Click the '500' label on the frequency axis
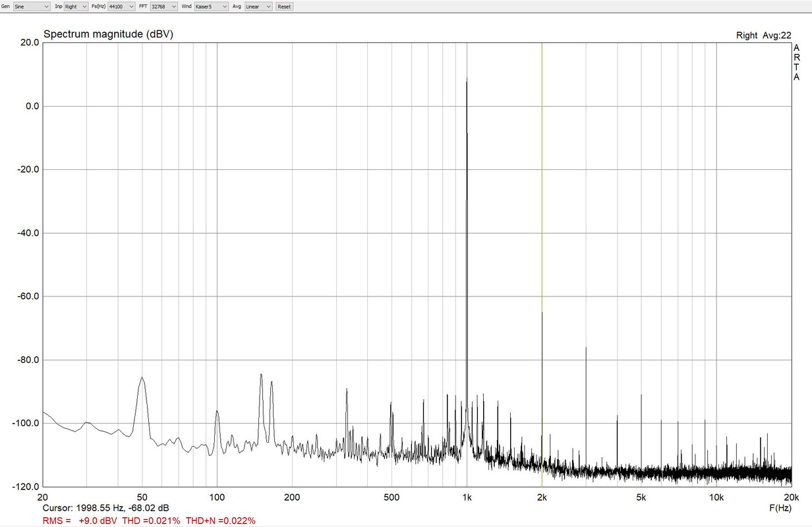 [391, 497]
